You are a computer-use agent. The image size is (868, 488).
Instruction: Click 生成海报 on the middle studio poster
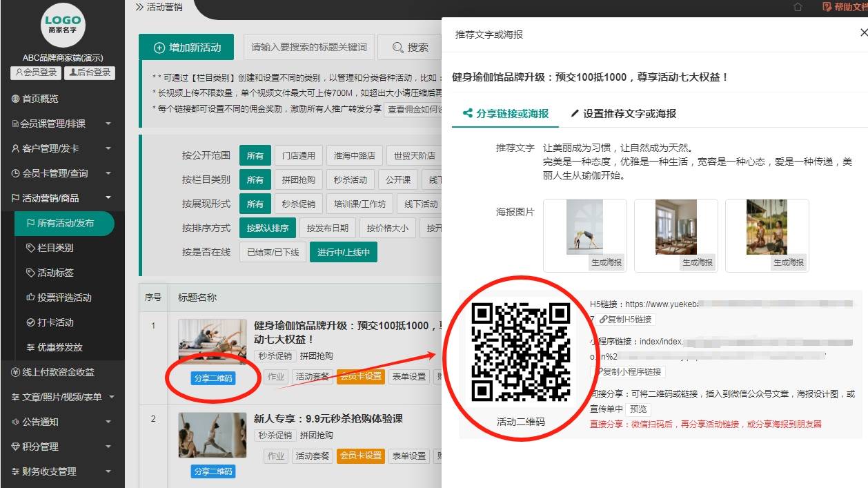click(x=698, y=262)
